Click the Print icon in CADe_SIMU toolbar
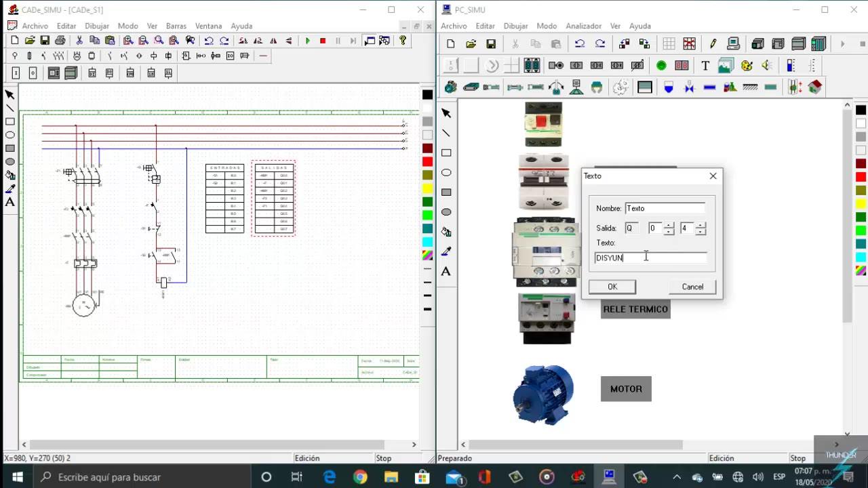 60,41
